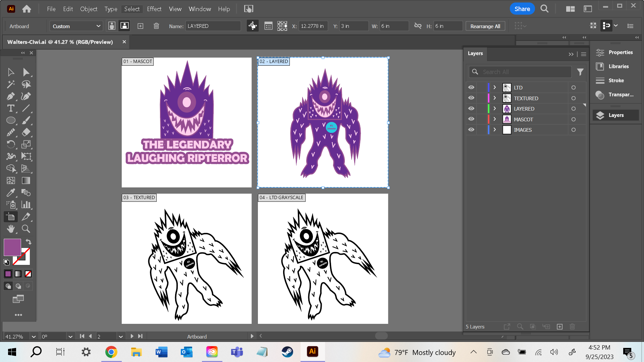Open the Object menu
Screen dimensions: 644x362
point(89,9)
